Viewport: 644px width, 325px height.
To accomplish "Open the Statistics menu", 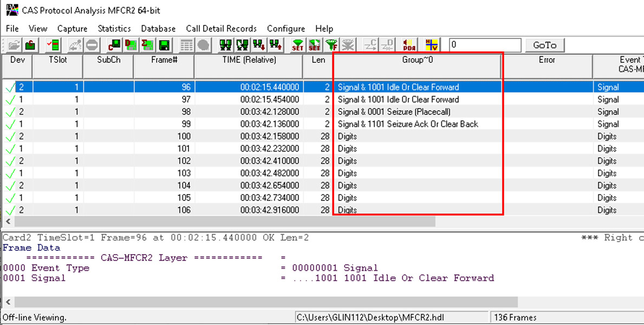I will click(x=114, y=29).
